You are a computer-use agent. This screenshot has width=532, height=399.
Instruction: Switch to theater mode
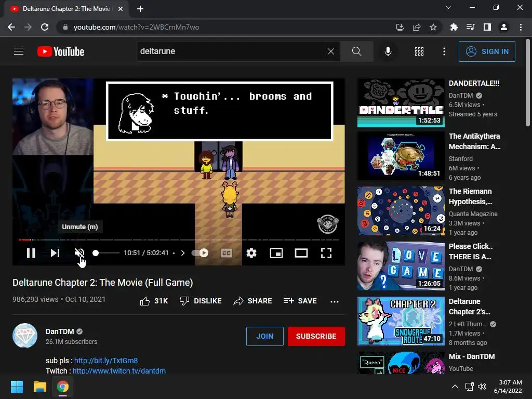coord(301,253)
